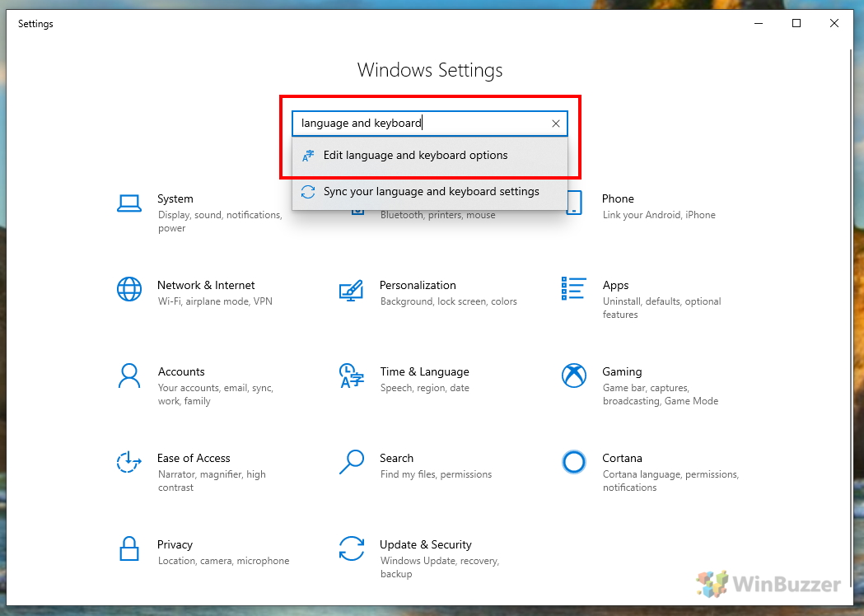
Task: Select the Ease of Access icon
Action: point(129,462)
